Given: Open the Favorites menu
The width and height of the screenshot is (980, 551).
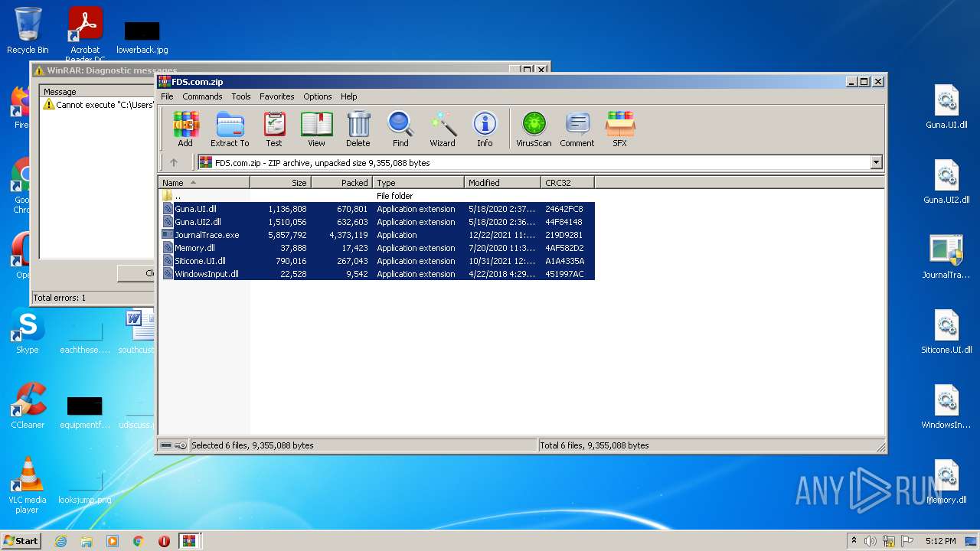Looking at the screenshot, I should [277, 96].
